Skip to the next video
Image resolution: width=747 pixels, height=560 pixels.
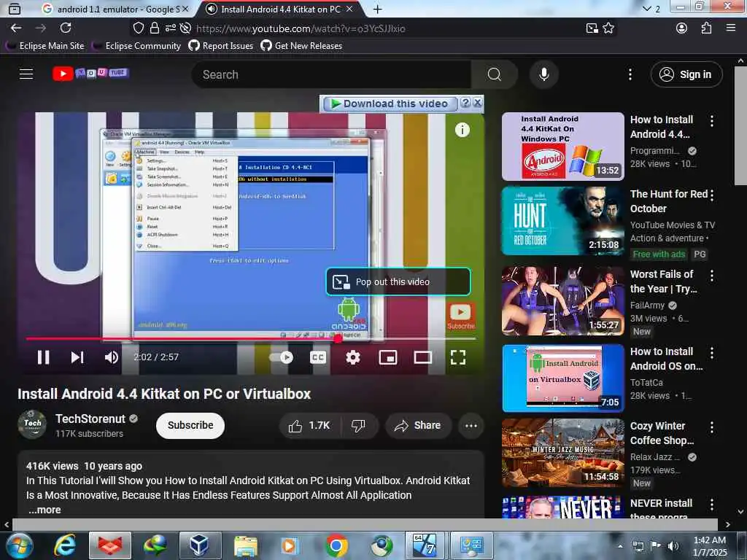77,357
